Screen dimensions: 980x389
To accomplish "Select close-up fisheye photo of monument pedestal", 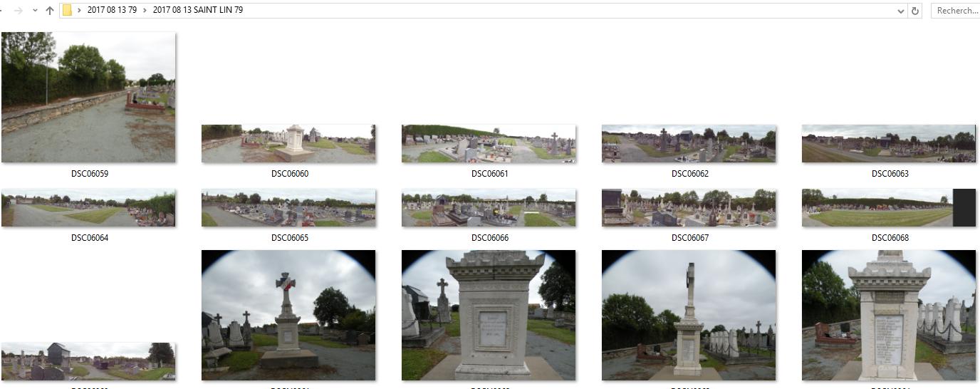I will (489, 316).
